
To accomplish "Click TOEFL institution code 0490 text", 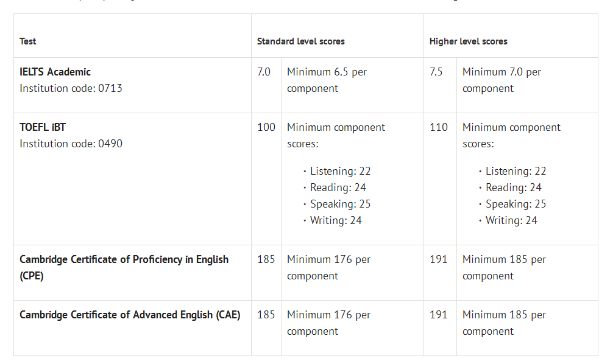I will pos(71,144).
